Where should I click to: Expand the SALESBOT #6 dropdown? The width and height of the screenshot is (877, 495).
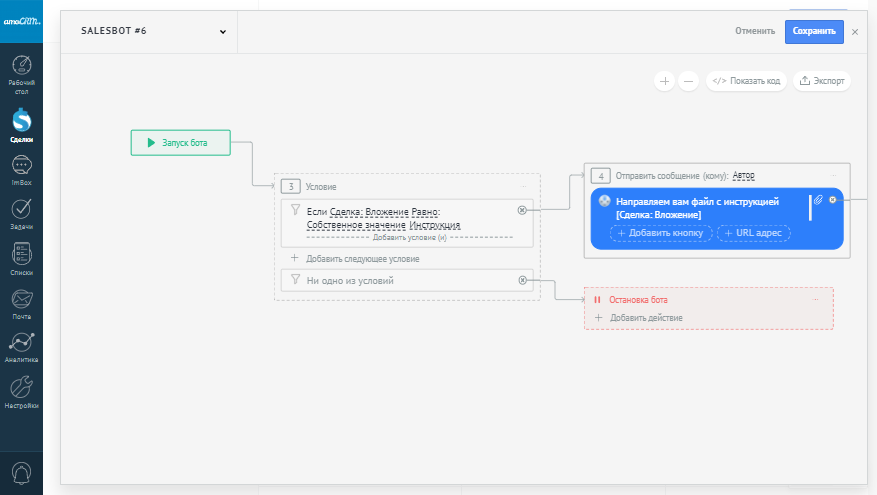tap(222, 31)
